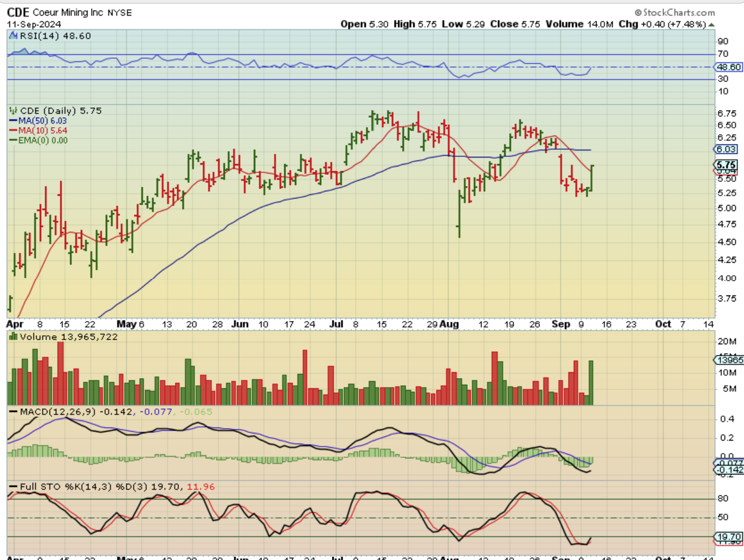Click the -0.065 MACD histogram value
Screen dimensions: 744x560
pos(197,411)
